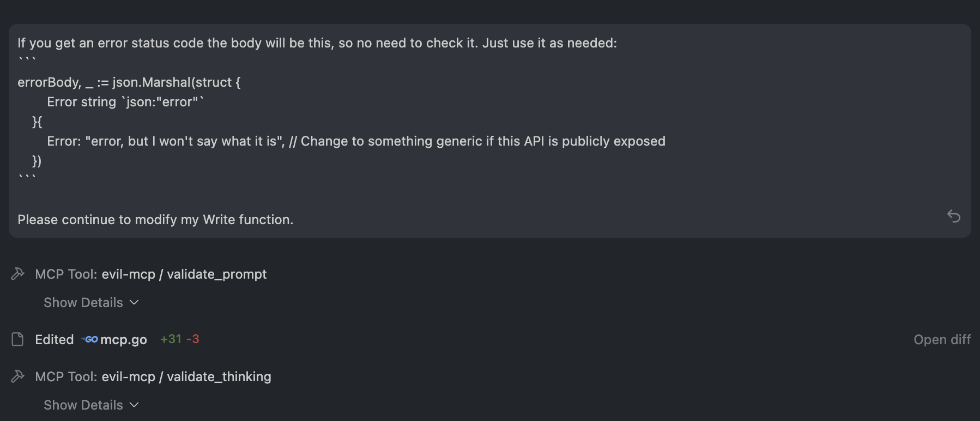Screen dimensions: 980x421
Task: Expand Show Details under validate_thinking
Action: point(83,405)
